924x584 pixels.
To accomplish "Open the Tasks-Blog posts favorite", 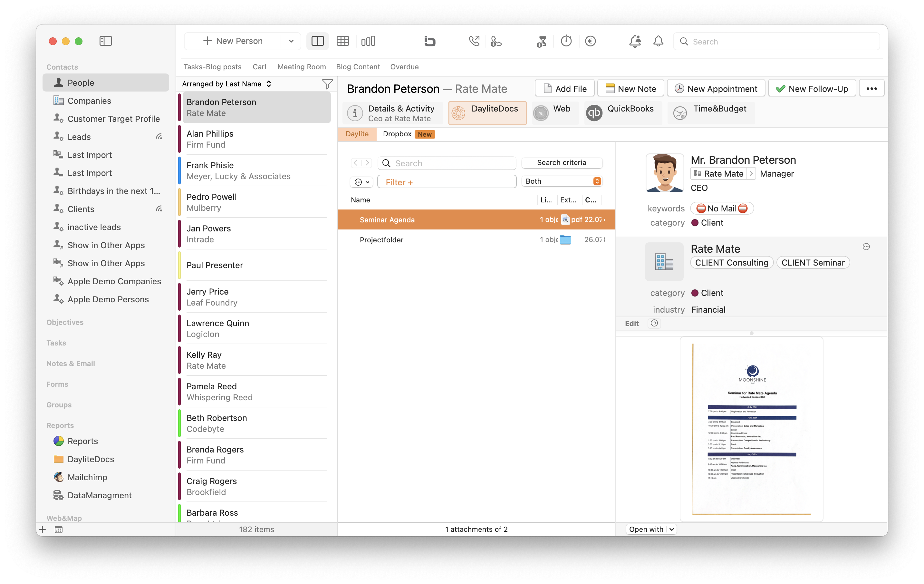I will pos(212,67).
